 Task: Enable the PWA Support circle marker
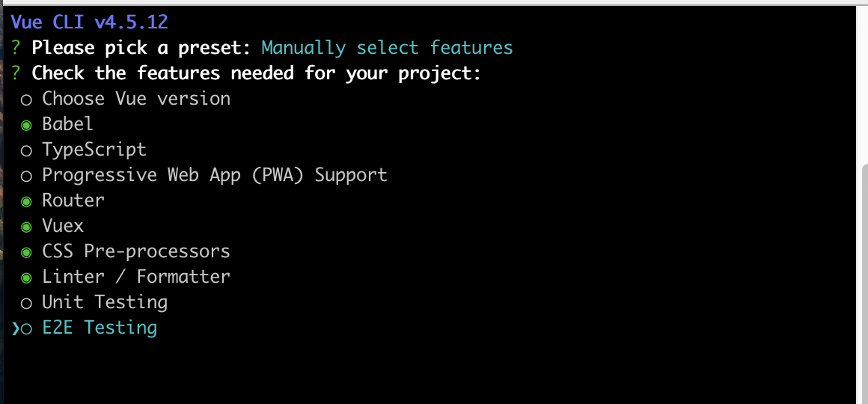[26, 177]
